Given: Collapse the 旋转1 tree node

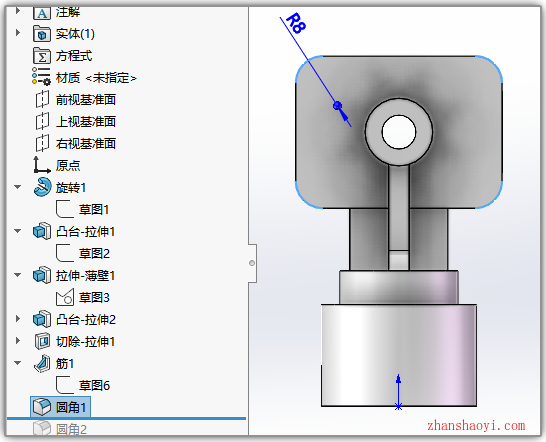Looking at the screenshot, I should (x=18, y=187).
